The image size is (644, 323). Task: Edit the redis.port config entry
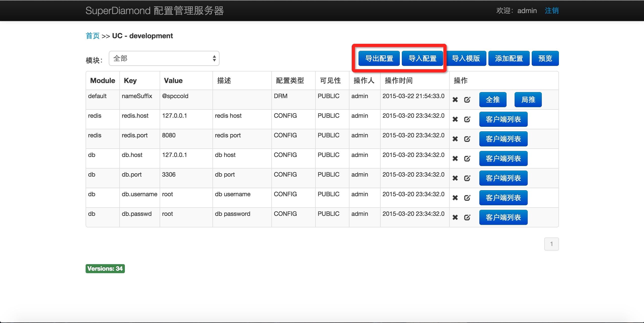click(467, 139)
